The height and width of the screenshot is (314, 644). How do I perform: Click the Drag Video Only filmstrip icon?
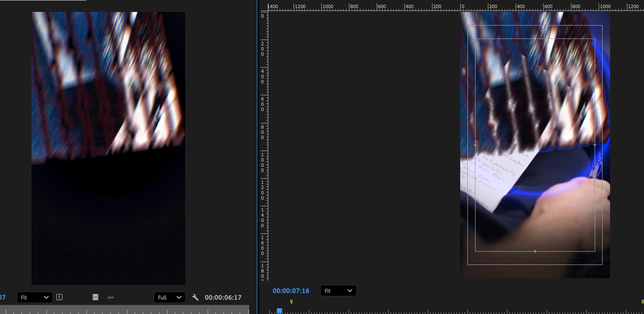[x=95, y=297]
